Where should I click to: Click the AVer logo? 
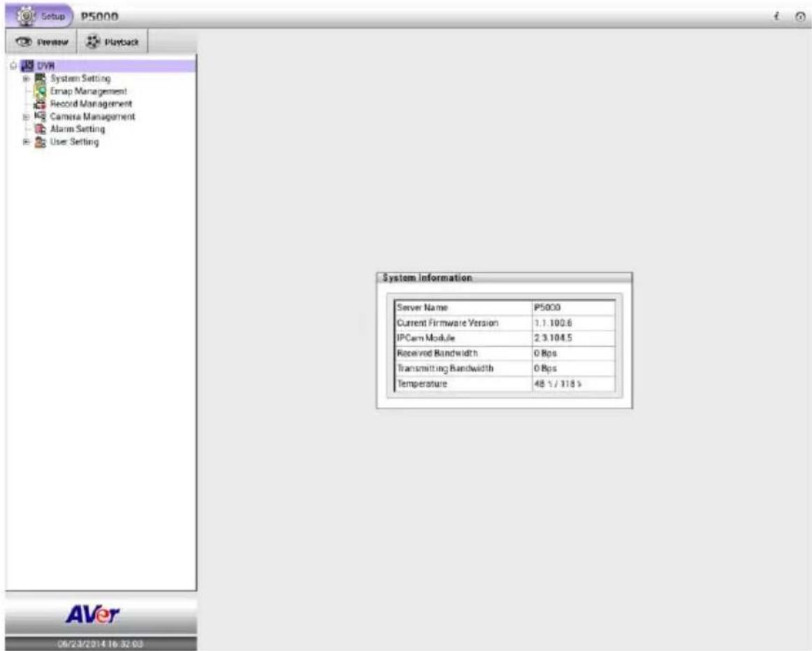pos(93,615)
